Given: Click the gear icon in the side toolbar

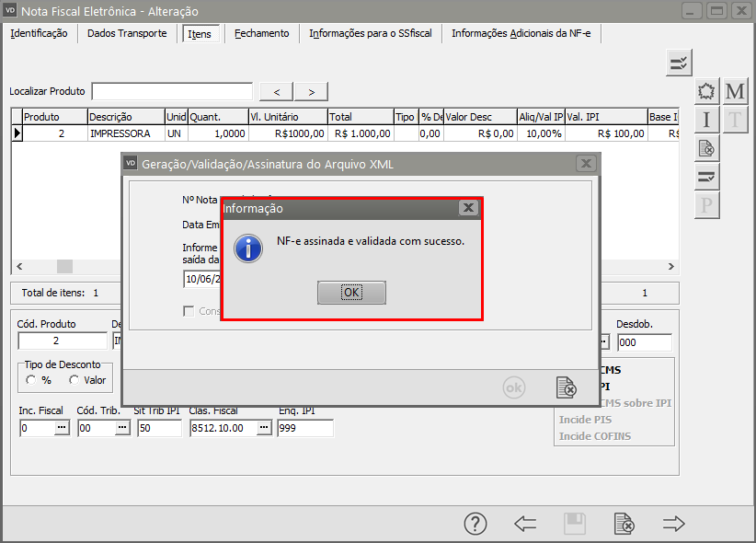Looking at the screenshot, I should (706, 91).
